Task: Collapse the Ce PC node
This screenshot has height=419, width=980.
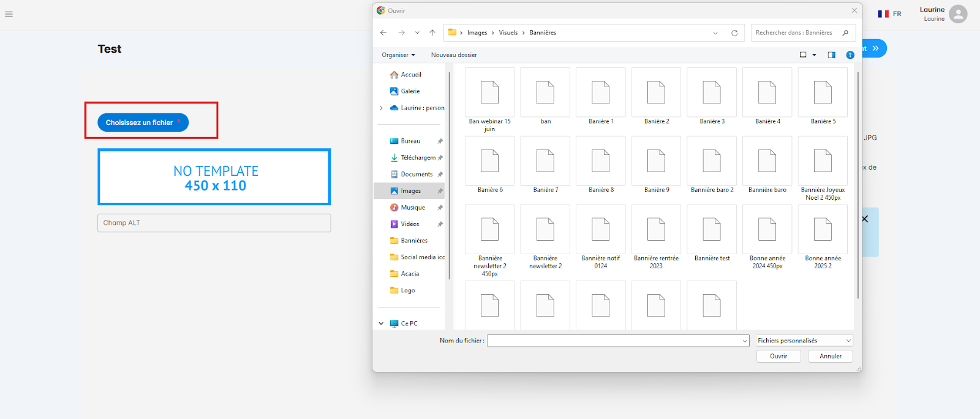Action: pyautogui.click(x=381, y=323)
